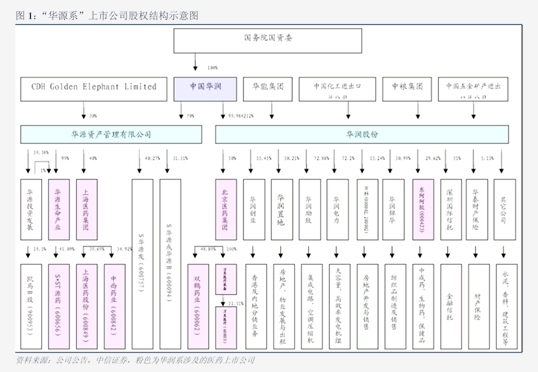Image resolution: width=538 pixels, height=372 pixels.
Task: Select the CDH Golden Elephant Limited box
Action: pos(94,89)
